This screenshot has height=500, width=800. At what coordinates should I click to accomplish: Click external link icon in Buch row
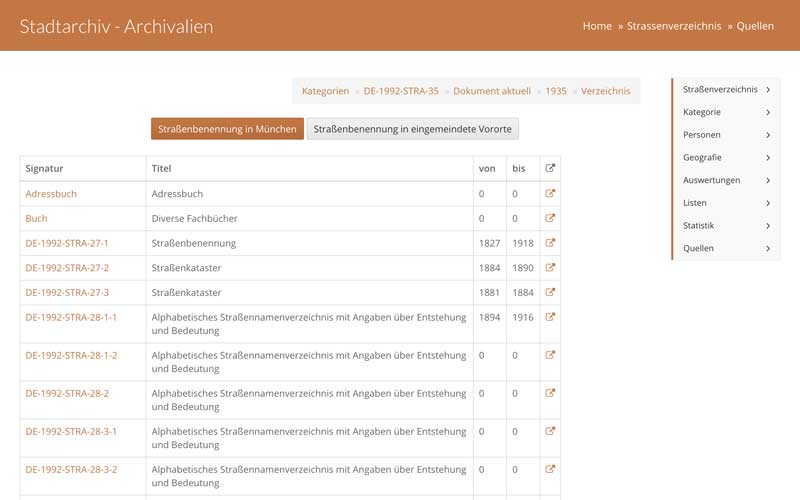[550, 218]
